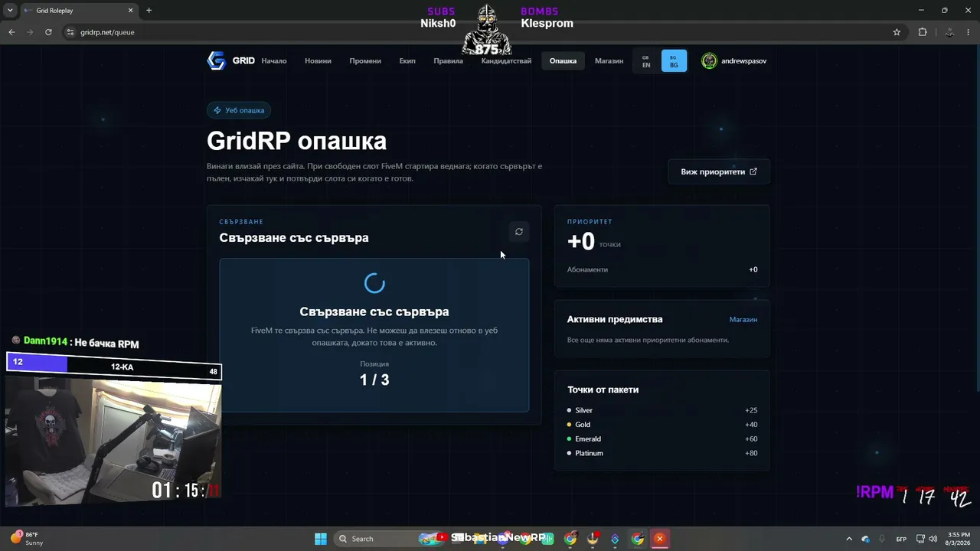
Task: Change the БГР keyboard language
Action: tap(902, 539)
